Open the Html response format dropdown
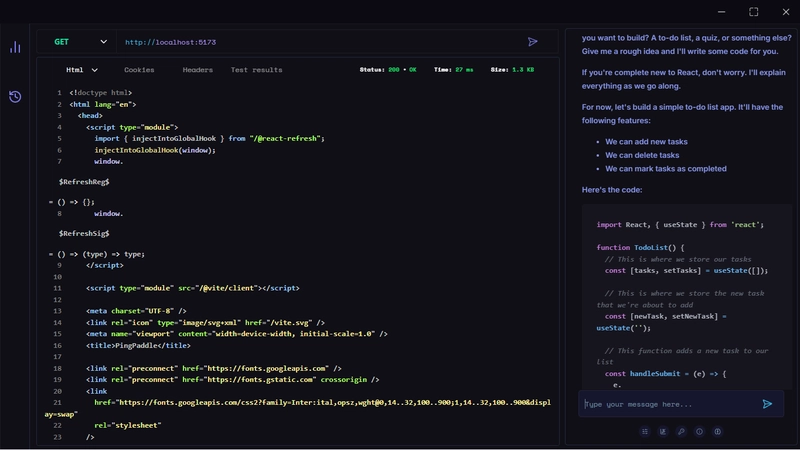800x450 pixels. [82, 70]
